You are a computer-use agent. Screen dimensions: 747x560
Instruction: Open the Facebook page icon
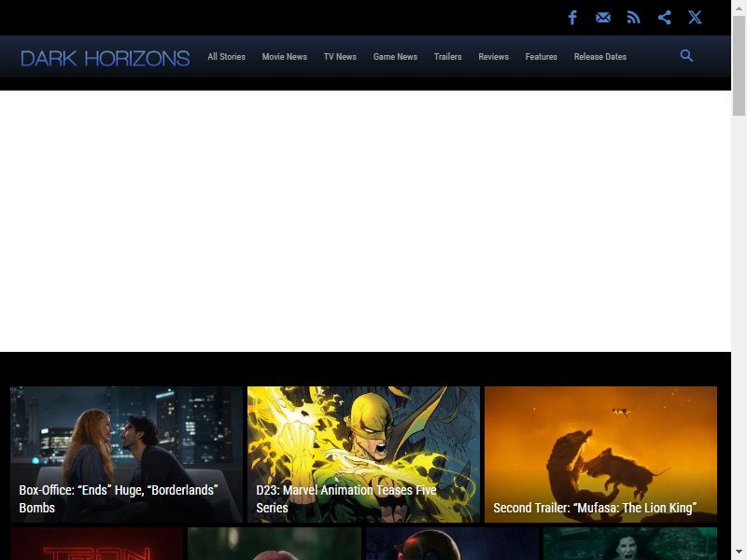572,18
